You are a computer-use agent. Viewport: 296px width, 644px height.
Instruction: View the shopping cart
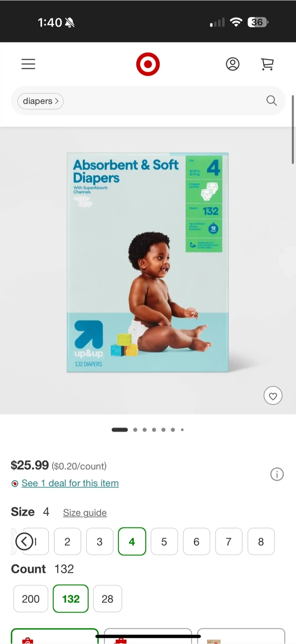click(x=267, y=64)
